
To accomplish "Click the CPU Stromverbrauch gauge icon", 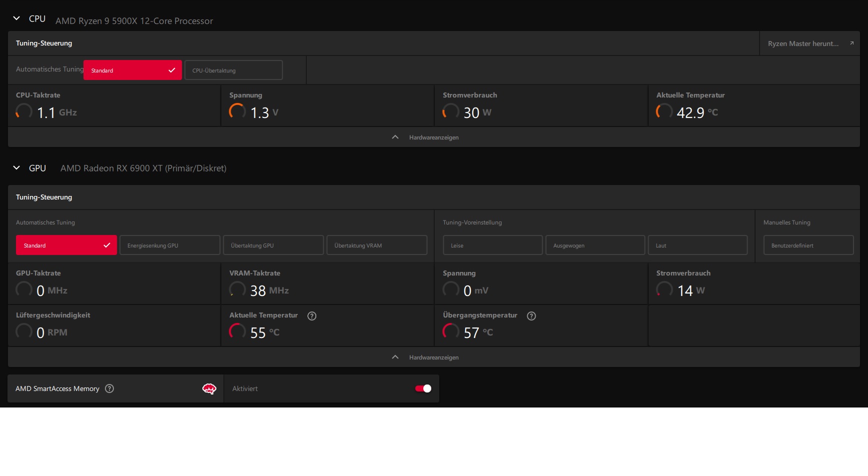I will click(451, 111).
